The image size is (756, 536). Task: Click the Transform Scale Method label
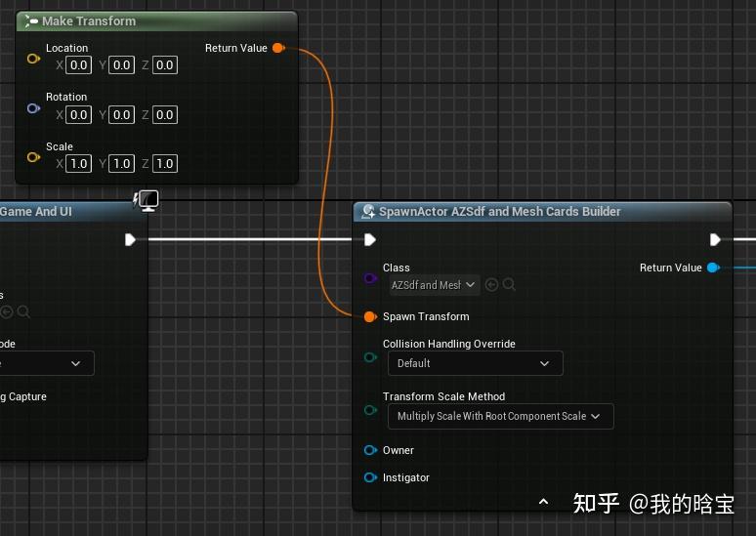pos(443,396)
